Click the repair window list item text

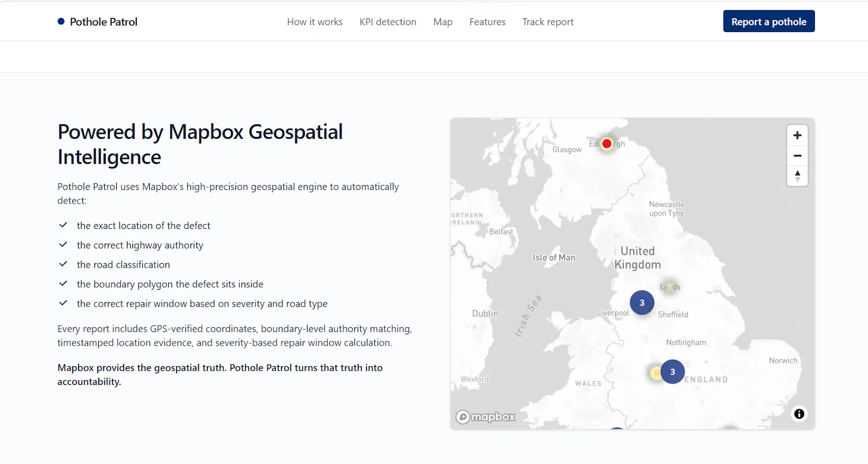[x=202, y=303]
